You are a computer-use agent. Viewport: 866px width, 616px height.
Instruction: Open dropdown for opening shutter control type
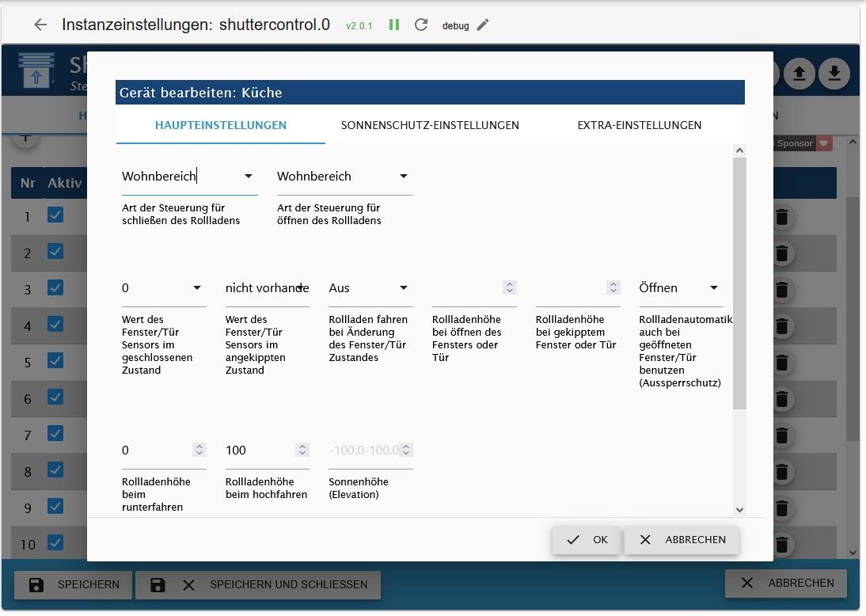(x=344, y=177)
